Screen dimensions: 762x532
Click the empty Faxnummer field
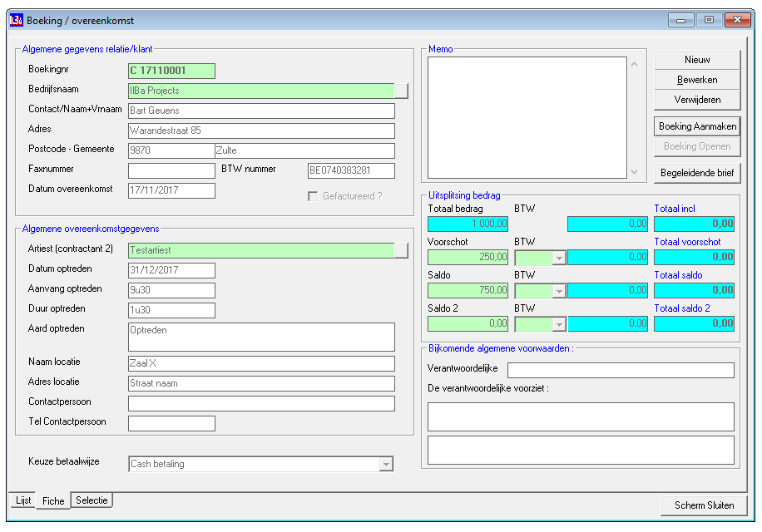point(171,170)
